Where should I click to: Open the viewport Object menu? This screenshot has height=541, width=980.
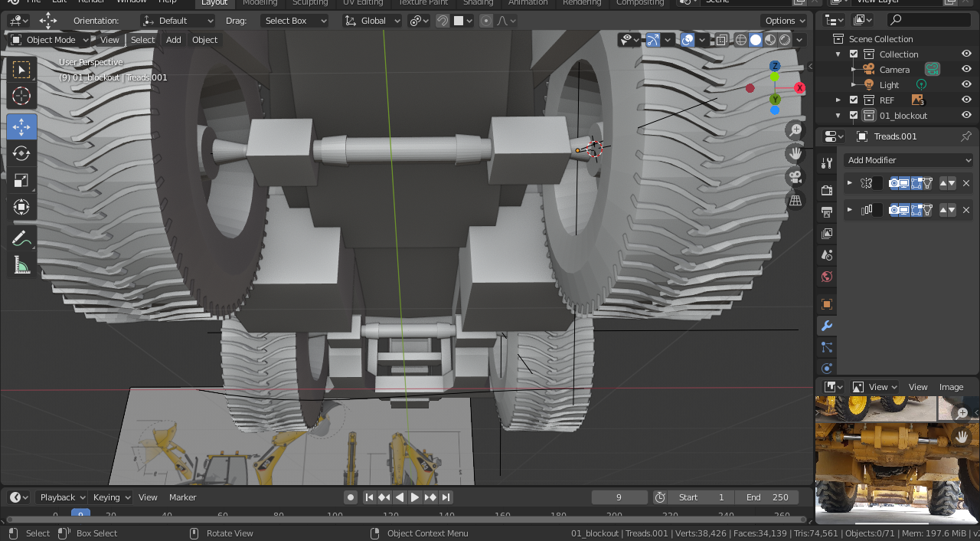click(x=204, y=40)
